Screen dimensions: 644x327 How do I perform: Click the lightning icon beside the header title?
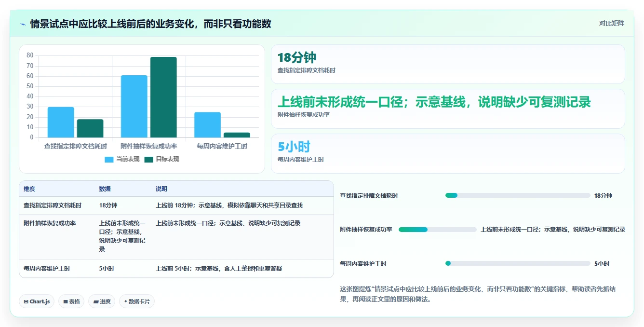pos(23,24)
